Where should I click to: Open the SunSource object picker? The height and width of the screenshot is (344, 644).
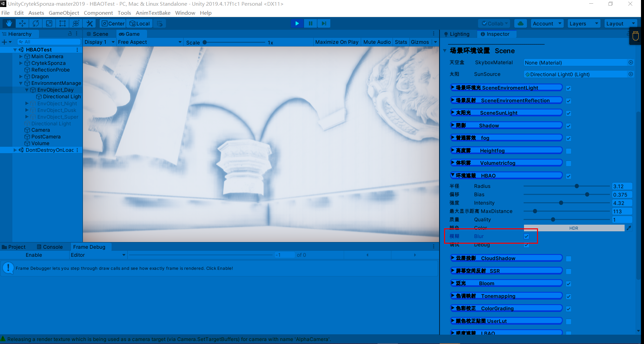[631, 74]
